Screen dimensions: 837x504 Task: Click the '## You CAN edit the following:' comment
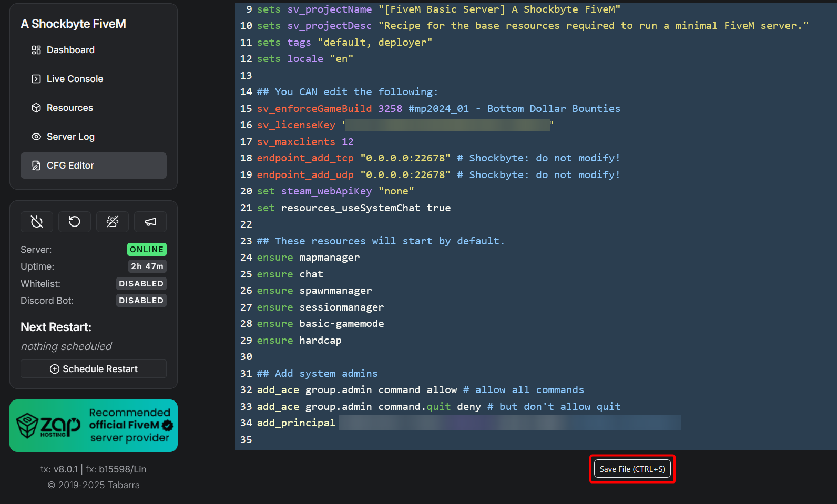(347, 92)
